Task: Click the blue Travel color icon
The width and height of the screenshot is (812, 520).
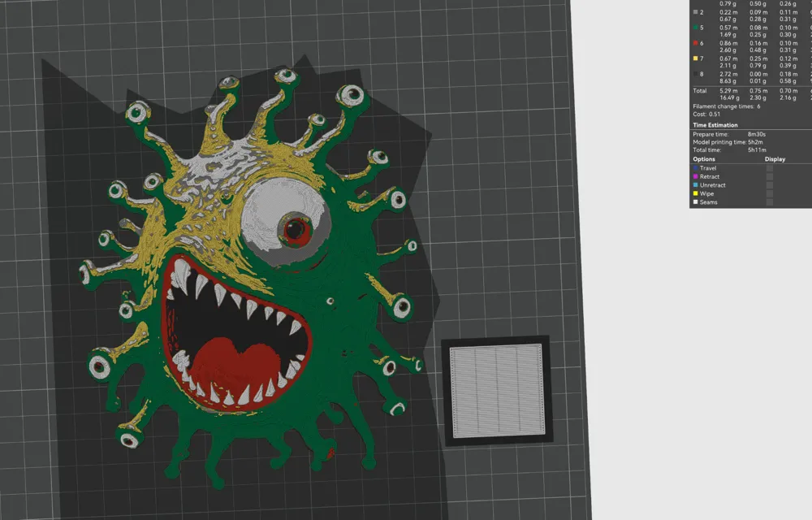Action: point(696,168)
